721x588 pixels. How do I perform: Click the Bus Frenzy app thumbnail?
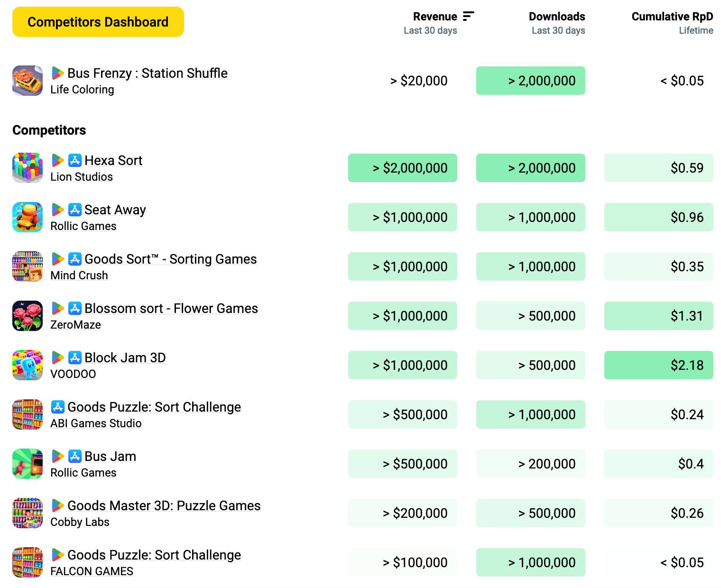pyautogui.click(x=28, y=81)
